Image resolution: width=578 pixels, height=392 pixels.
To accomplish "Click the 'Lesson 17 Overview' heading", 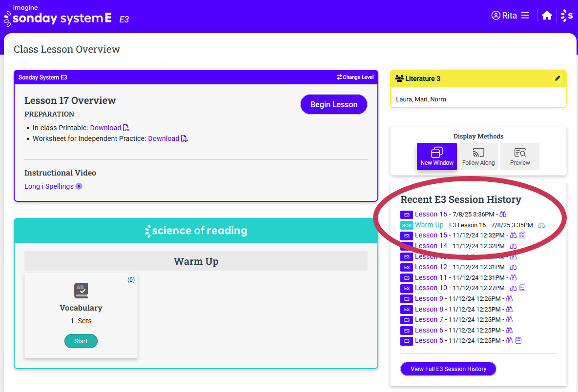I will tap(70, 100).
